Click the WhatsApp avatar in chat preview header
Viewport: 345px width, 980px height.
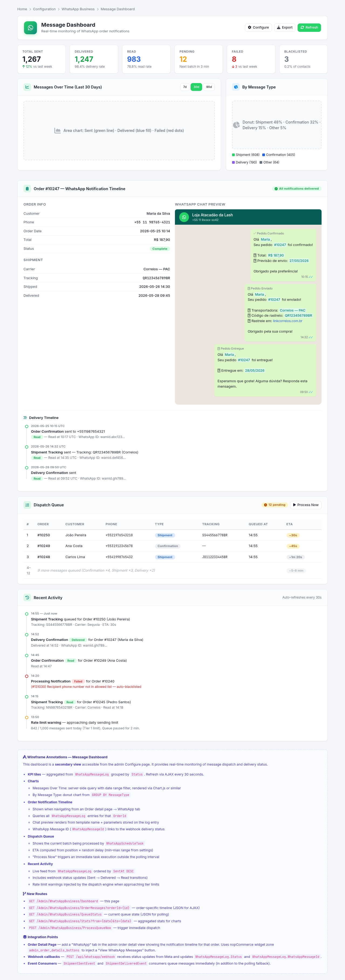[184, 217]
